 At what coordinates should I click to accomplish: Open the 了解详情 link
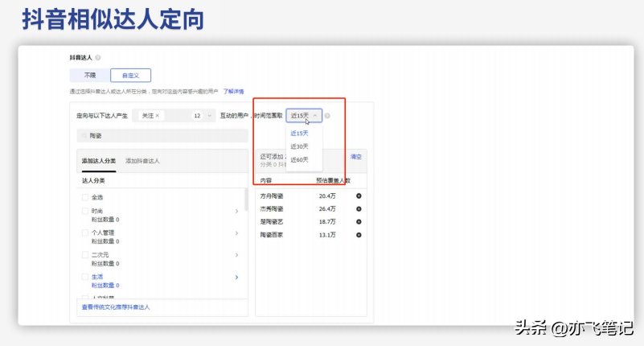tap(233, 91)
